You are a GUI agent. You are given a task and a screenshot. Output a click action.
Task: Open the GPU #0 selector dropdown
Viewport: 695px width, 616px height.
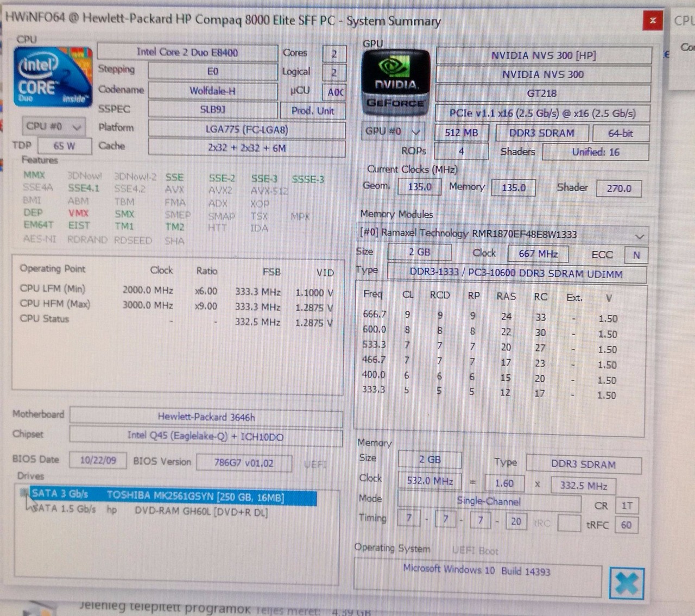tap(393, 131)
